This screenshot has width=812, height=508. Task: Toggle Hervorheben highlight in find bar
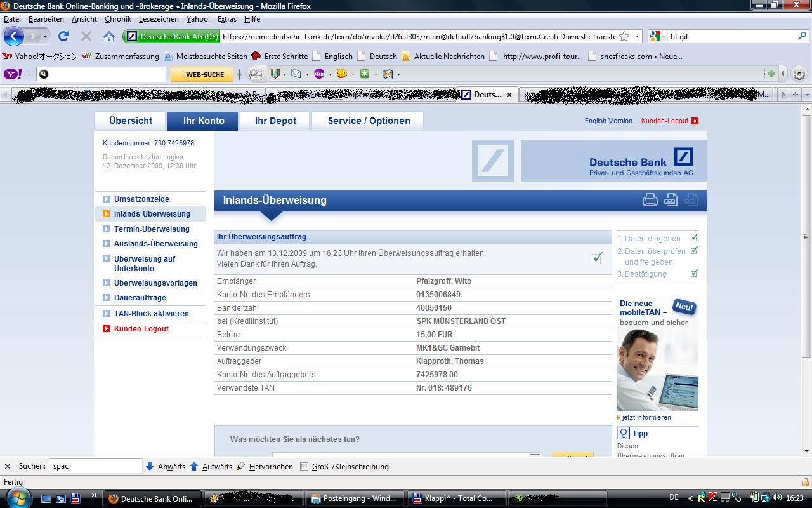click(x=265, y=466)
